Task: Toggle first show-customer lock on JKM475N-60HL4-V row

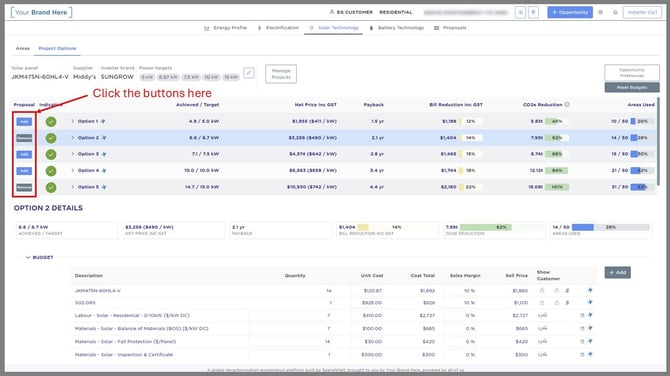Action: point(542,291)
